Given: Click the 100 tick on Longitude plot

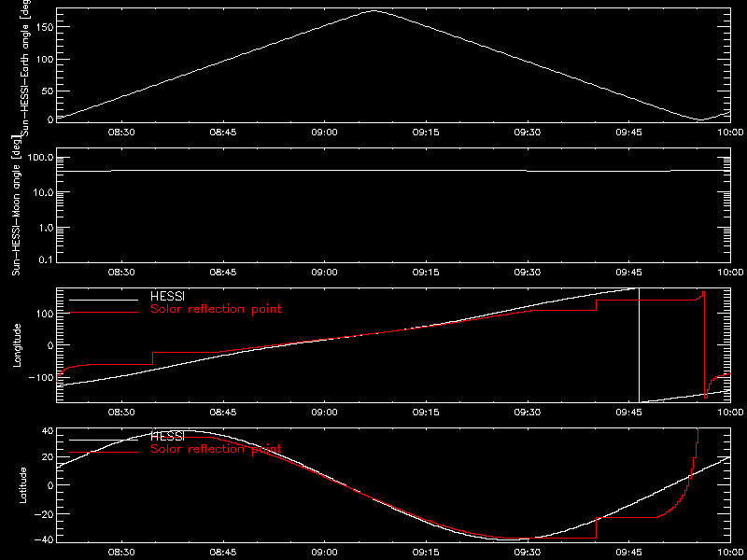Looking at the screenshot, I should [43, 314].
